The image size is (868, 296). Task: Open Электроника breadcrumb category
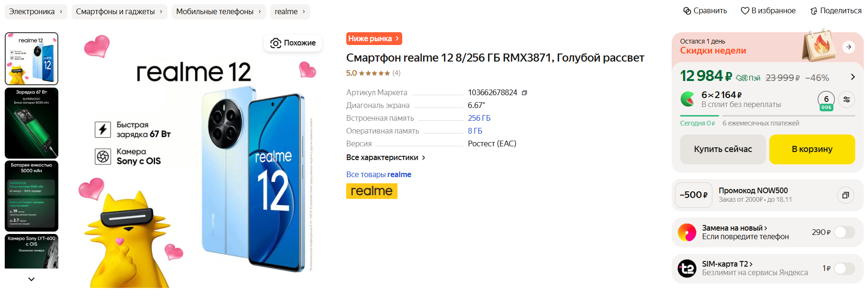point(35,12)
